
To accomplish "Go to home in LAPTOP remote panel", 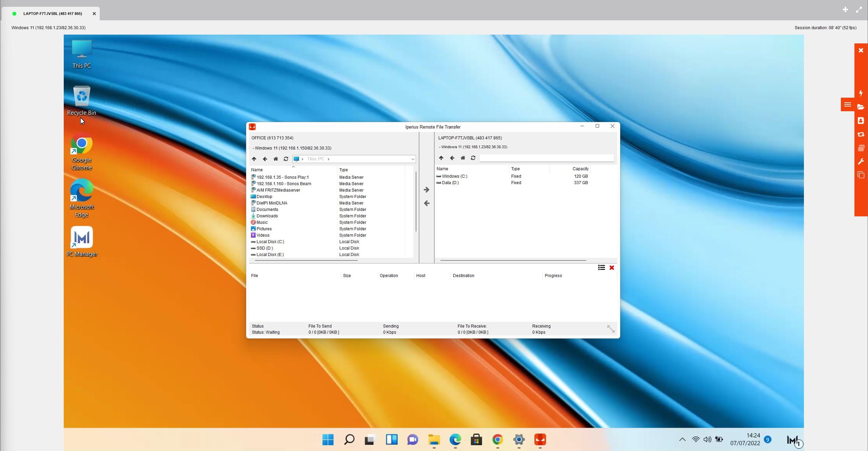I will (462, 158).
